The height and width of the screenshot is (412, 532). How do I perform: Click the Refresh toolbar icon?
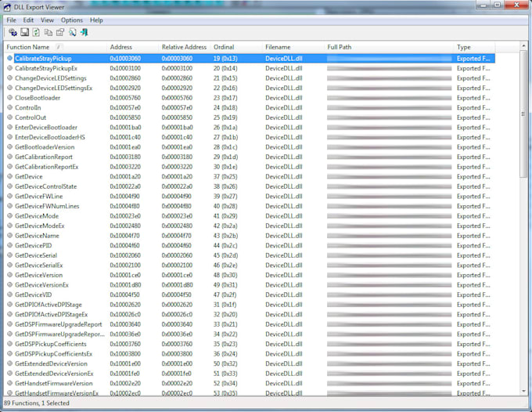36,32
